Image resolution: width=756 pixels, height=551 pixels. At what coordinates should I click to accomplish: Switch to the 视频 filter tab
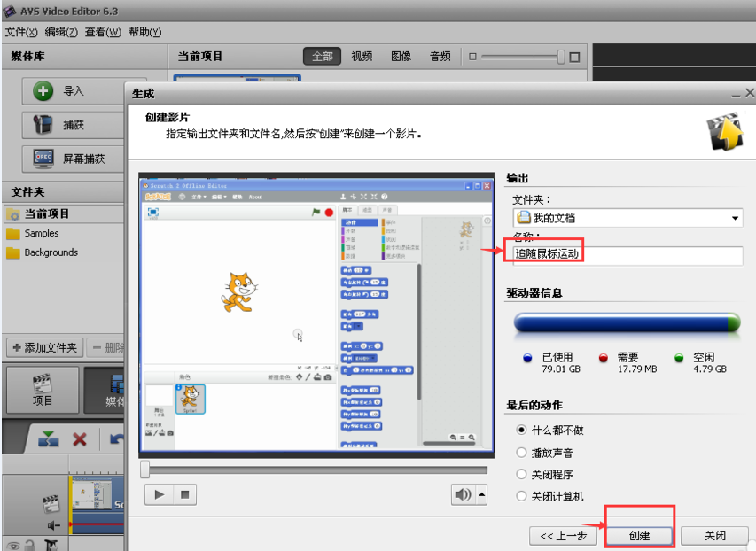362,55
